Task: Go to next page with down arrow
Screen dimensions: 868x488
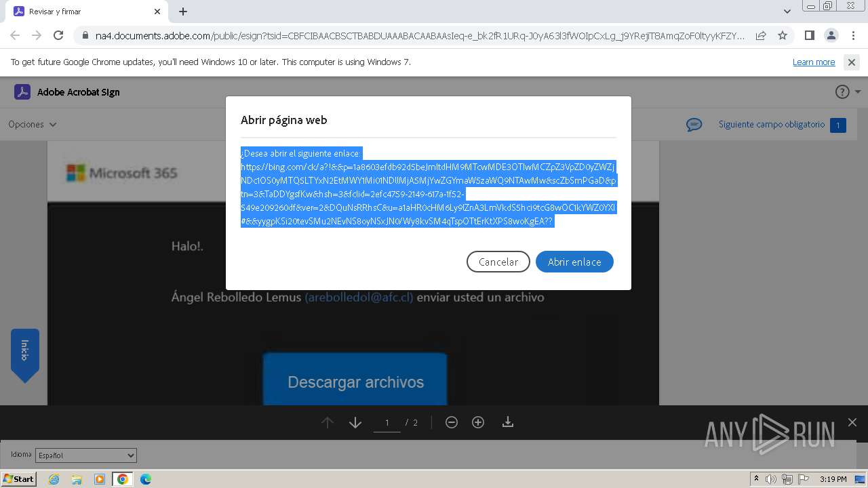Action: click(x=355, y=422)
